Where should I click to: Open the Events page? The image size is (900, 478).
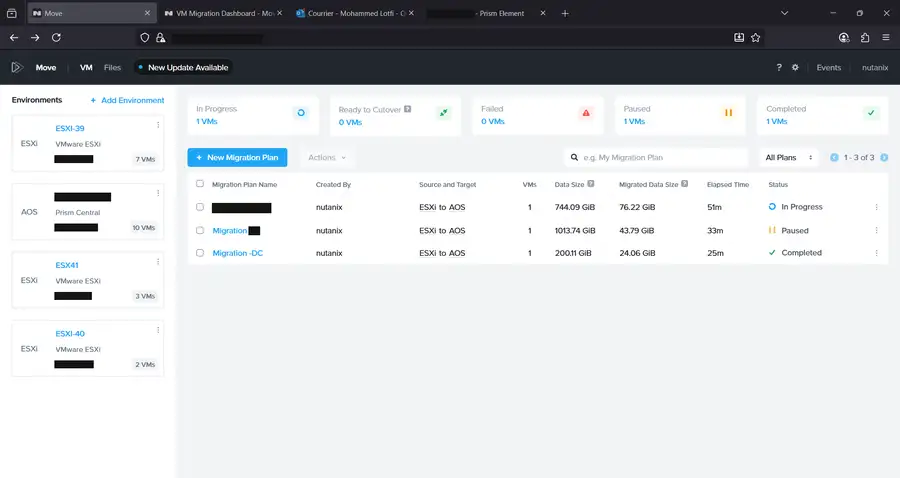tap(829, 67)
